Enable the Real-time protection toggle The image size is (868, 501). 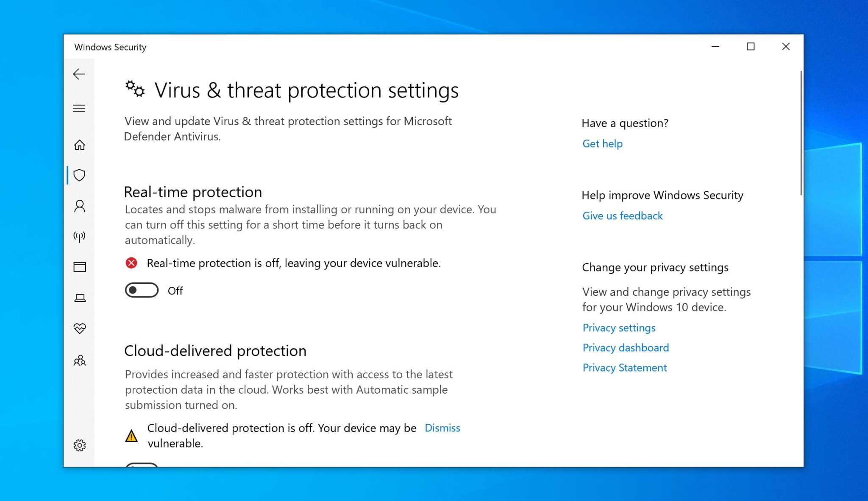(142, 290)
